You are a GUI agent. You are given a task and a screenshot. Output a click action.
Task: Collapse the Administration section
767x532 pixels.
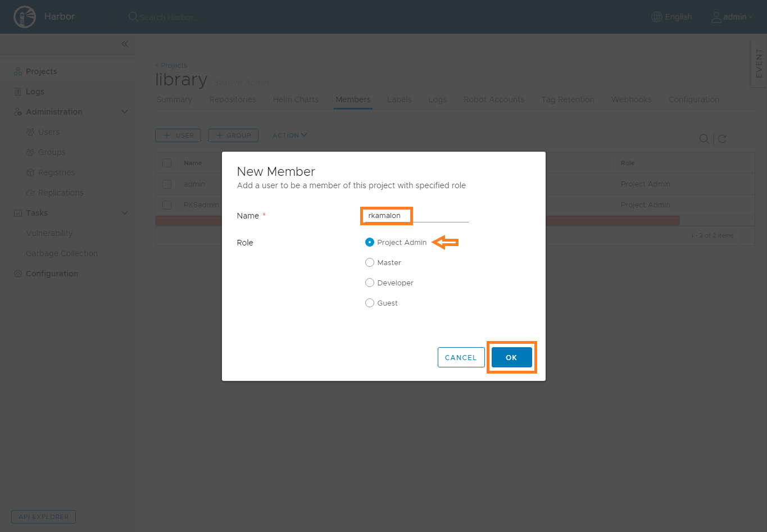[x=125, y=112]
